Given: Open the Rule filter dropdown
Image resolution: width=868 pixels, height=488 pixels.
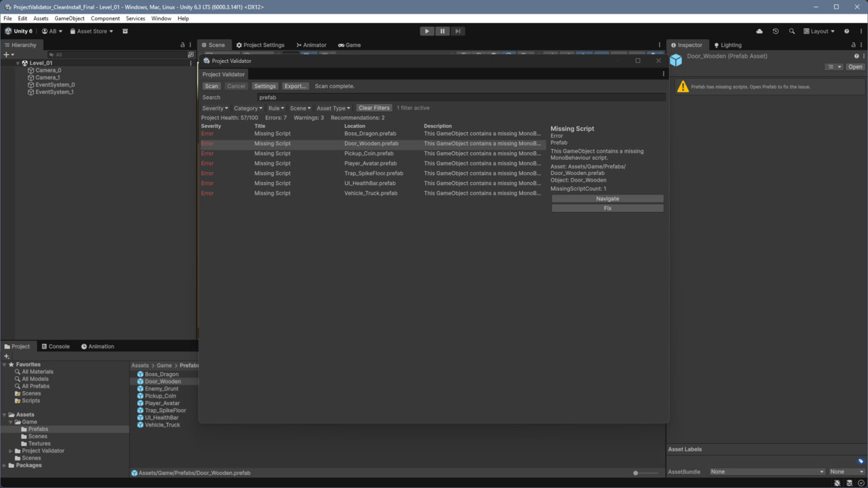Looking at the screenshot, I should tap(276, 108).
